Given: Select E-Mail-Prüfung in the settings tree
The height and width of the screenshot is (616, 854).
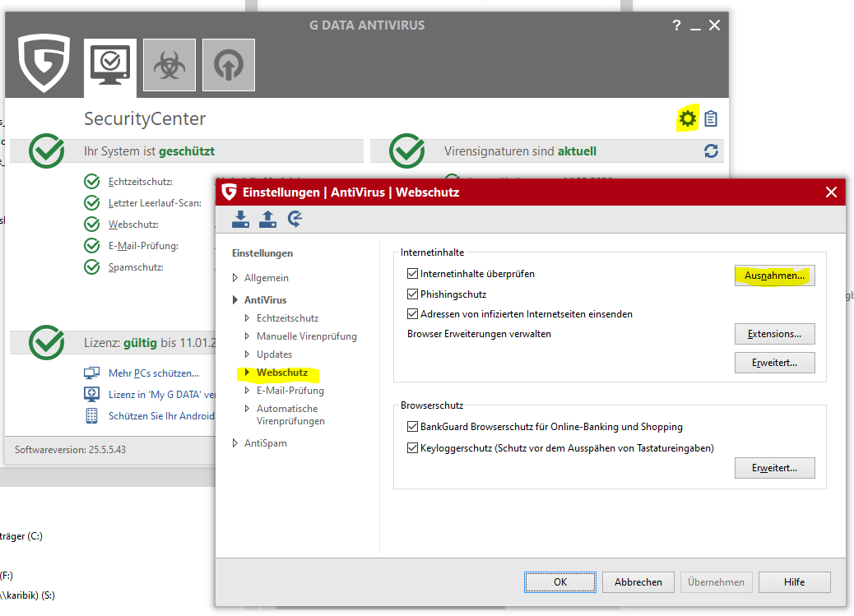Looking at the screenshot, I should coord(290,390).
